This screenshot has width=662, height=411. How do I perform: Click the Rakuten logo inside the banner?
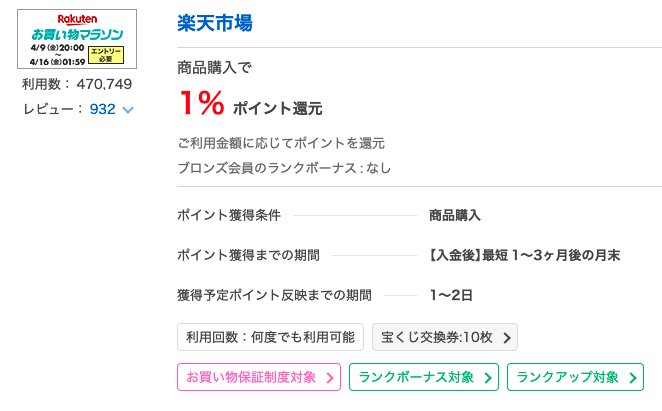click(x=77, y=19)
